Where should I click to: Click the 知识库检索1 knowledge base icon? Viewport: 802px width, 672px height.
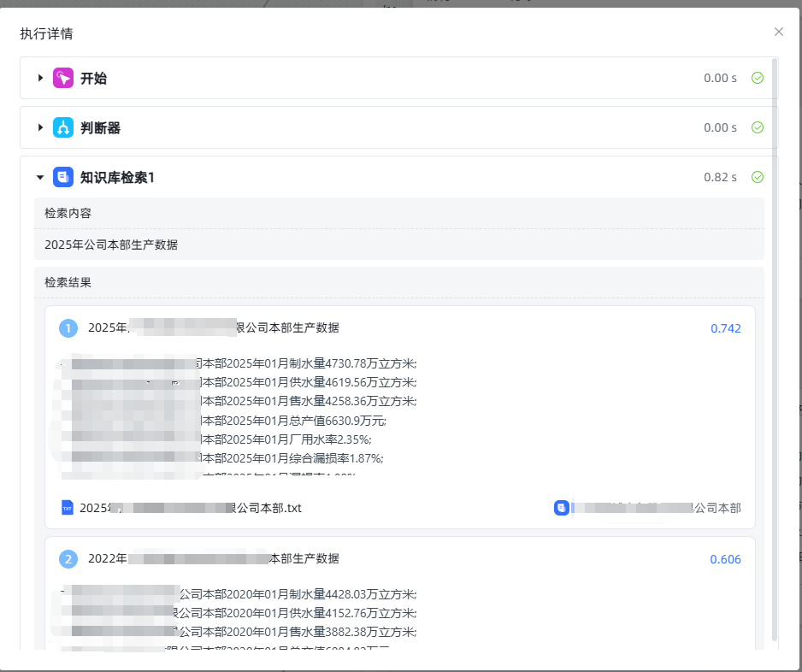[63, 177]
